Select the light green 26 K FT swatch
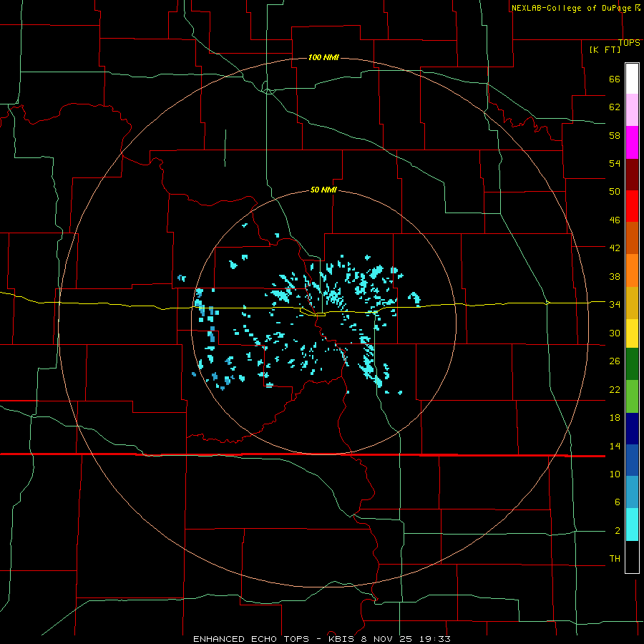644x644 pixels. tap(632, 396)
